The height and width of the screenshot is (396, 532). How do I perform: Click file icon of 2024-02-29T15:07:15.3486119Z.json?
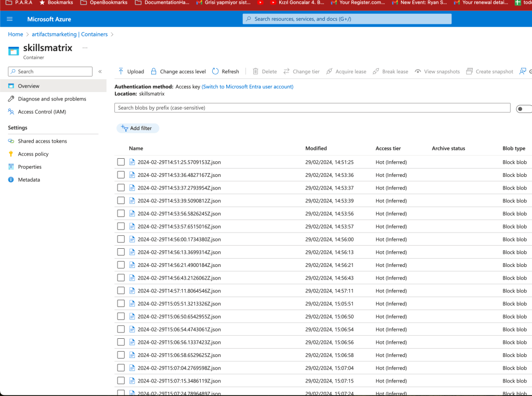[x=132, y=381]
